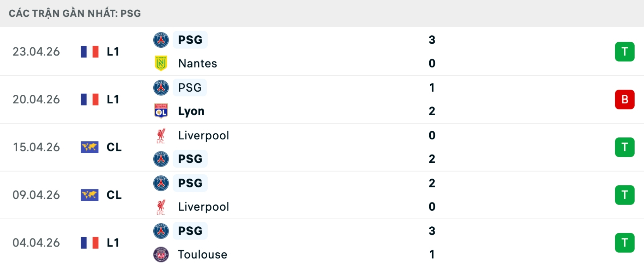Image resolution: width=644 pixels, height=266 pixels.
Task: Open the Toulouse team link
Action: click(x=202, y=255)
